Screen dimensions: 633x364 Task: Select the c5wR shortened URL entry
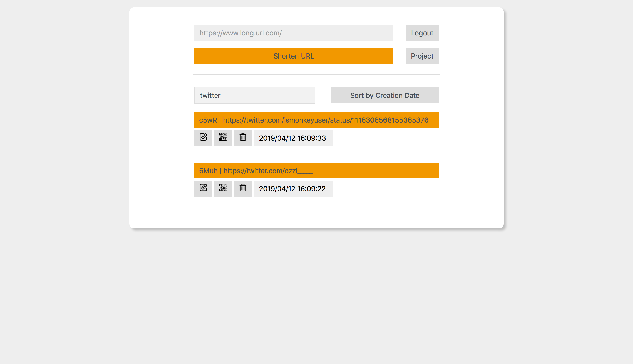[x=316, y=120]
